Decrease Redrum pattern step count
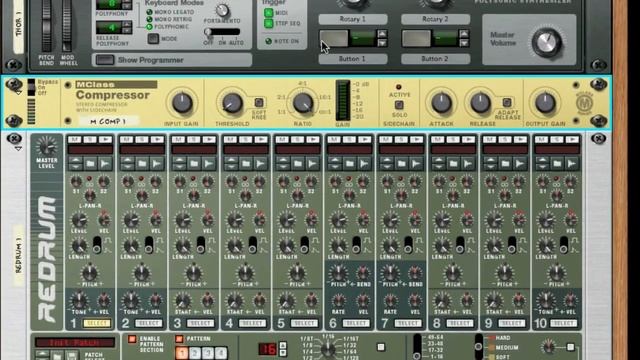640x360 pixels. point(282,353)
